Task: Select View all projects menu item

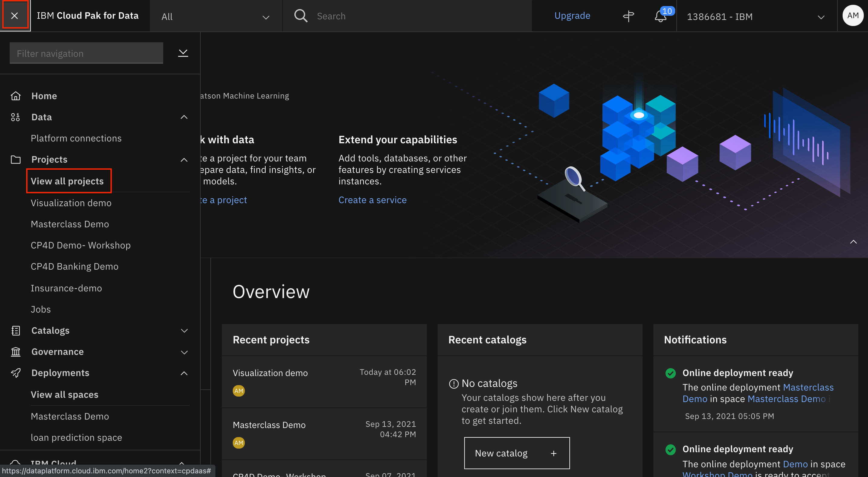Action: point(67,180)
